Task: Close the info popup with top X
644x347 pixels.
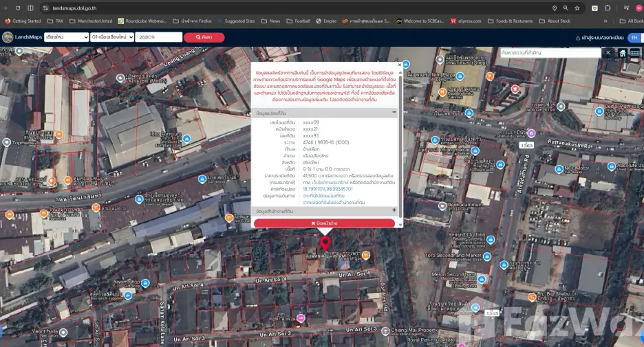Action: coord(400,65)
